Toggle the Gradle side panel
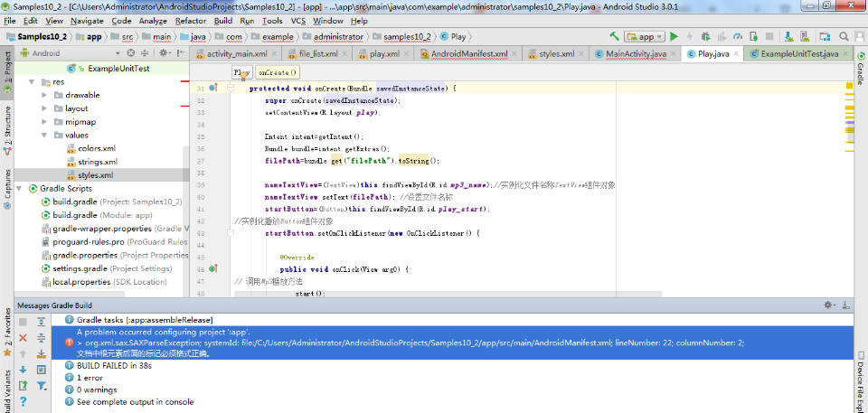 (860, 70)
